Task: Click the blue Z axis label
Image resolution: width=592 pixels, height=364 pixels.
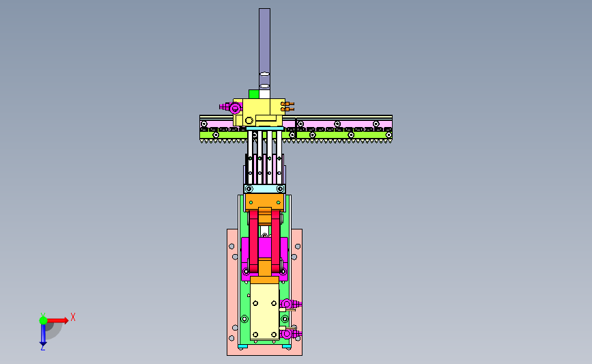Action: (42, 348)
